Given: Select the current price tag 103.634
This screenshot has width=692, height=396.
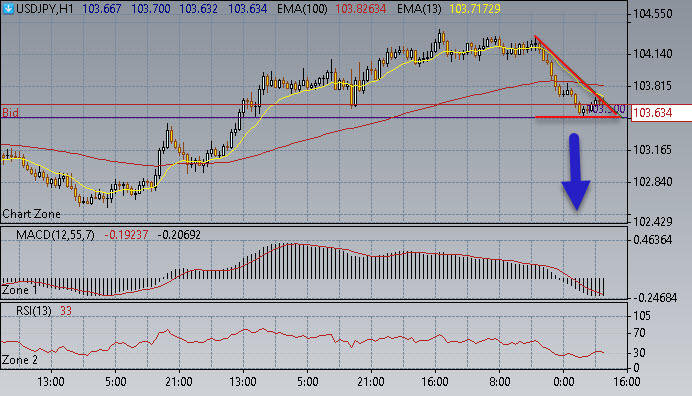Looking at the screenshot, I should coord(661,113).
